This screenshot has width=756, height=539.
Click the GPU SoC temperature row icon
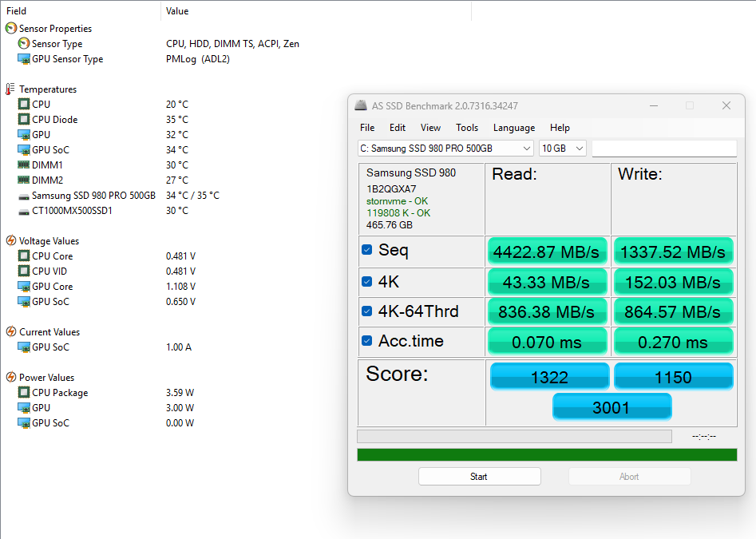[x=24, y=149]
